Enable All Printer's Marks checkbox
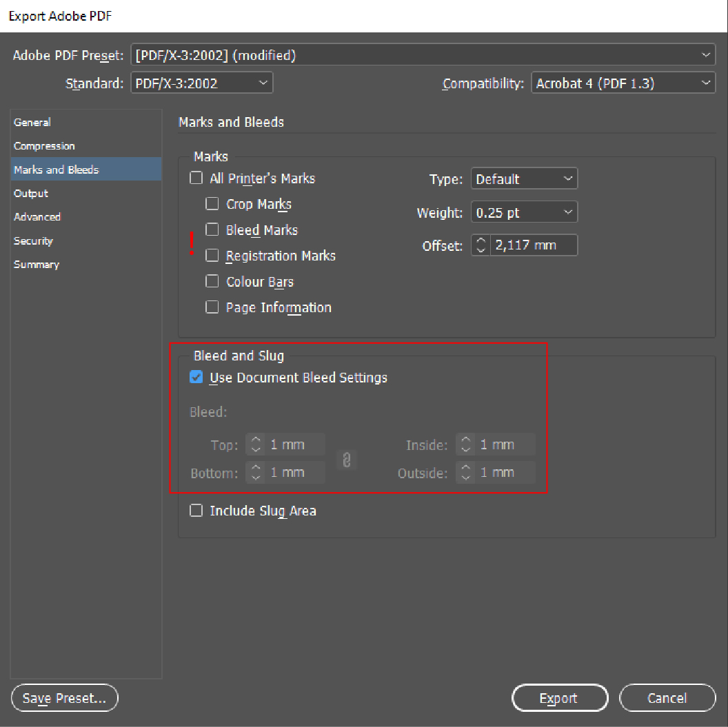This screenshot has width=728, height=727. coord(196,178)
